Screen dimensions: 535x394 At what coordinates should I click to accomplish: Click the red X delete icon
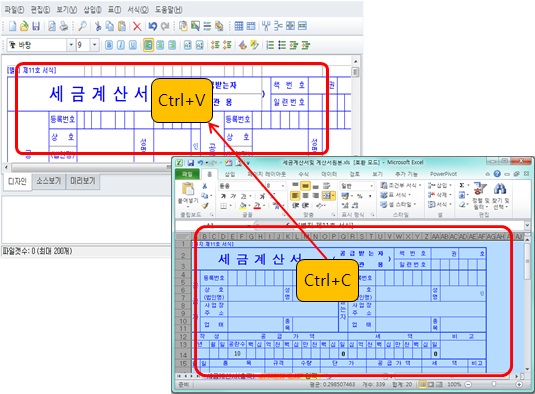coord(137,26)
